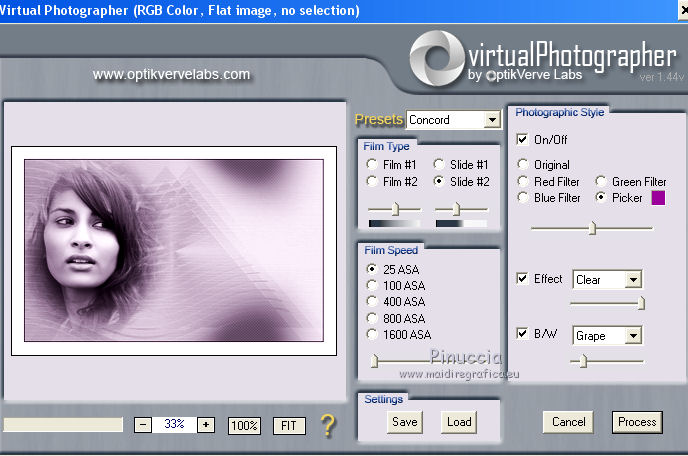Open the Presets Concord dropdown
Screen dimensions: 688x456
(492, 119)
